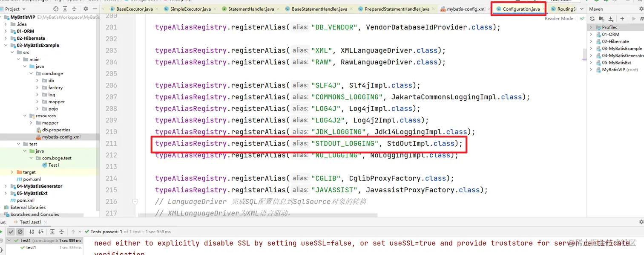Collapse 03-MyBatisExample module in Project tree
The width and height of the screenshot is (644, 255).
coord(6,45)
